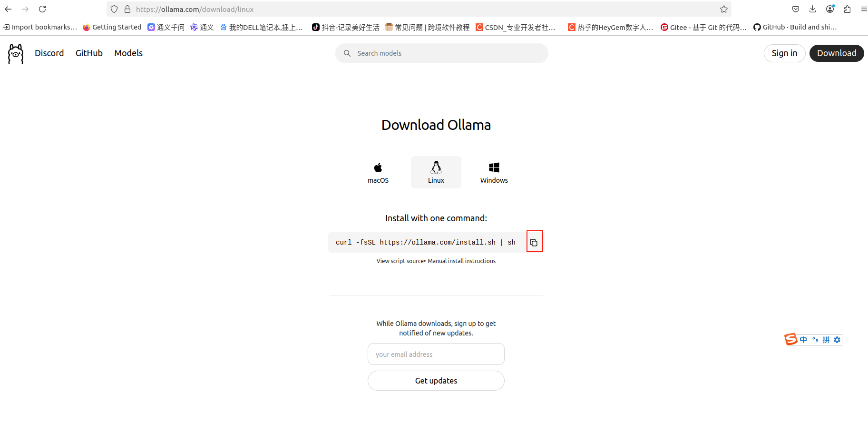Open the GitHub link in the header
868x423 pixels.
[89, 53]
